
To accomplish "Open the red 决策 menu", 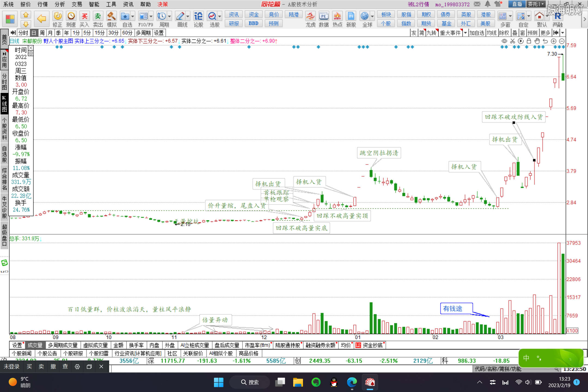I will click(163, 4).
